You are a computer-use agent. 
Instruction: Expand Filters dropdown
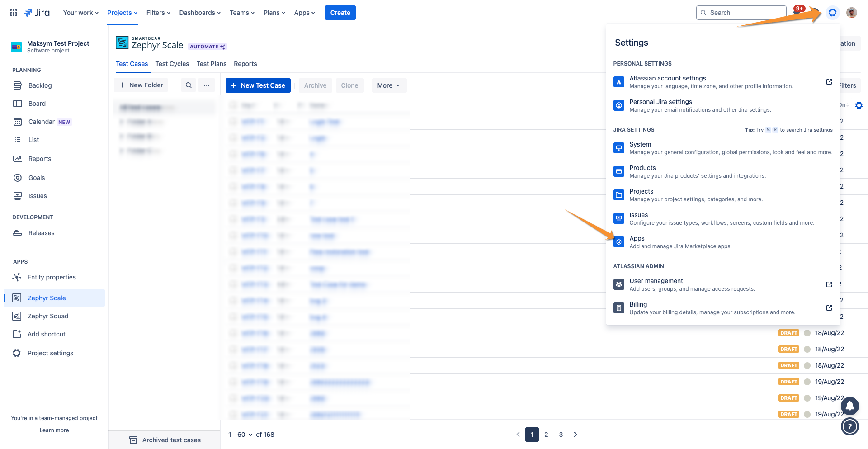[158, 13]
